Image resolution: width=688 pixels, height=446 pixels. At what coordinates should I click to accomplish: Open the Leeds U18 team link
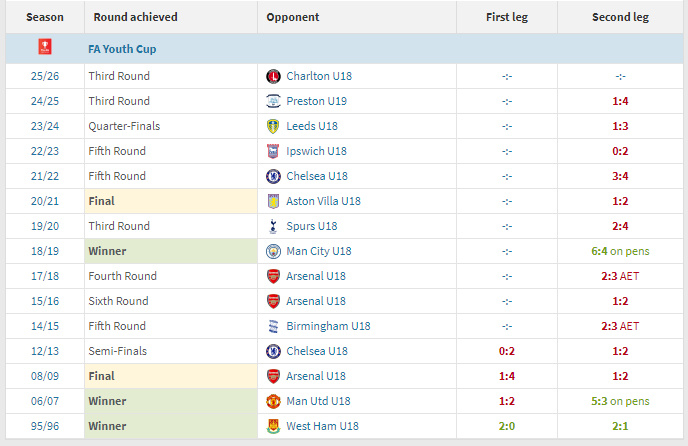pos(312,126)
